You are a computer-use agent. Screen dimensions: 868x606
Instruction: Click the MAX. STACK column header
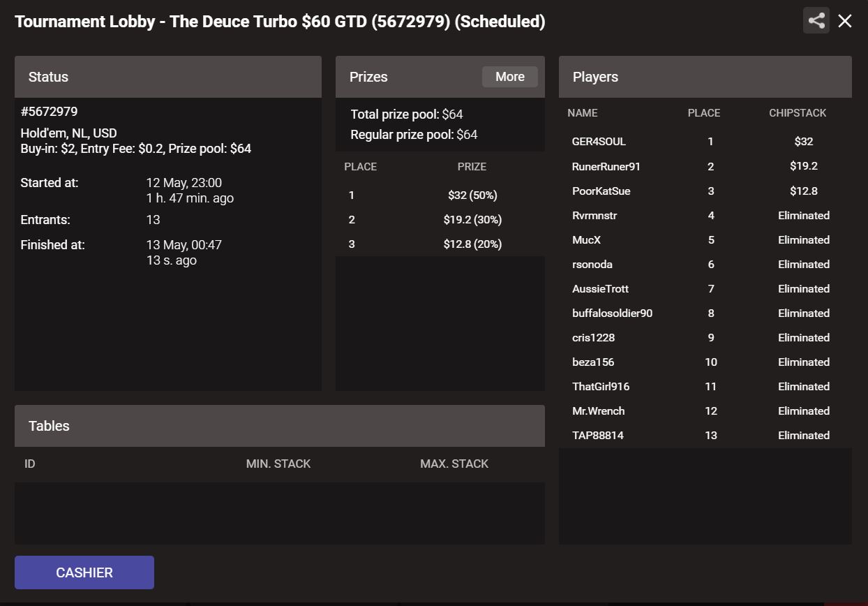tap(454, 464)
